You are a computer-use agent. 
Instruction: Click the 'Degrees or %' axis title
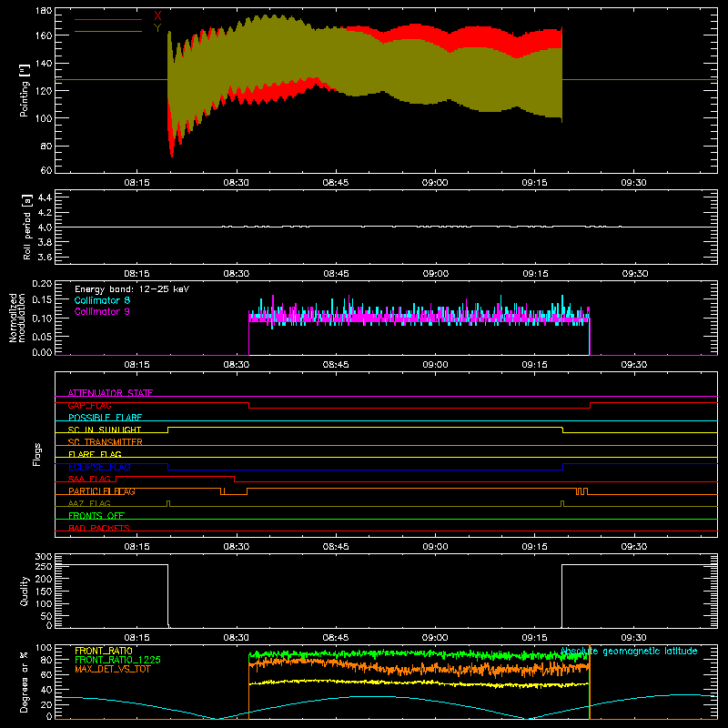click(x=25, y=682)
